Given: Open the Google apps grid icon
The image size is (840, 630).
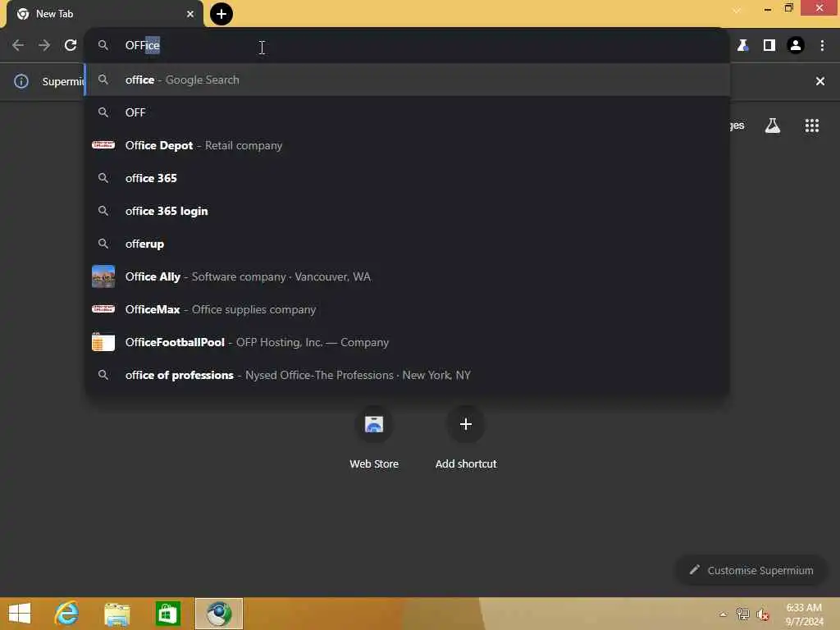Looking at the screenshot, I should point(811,126).
